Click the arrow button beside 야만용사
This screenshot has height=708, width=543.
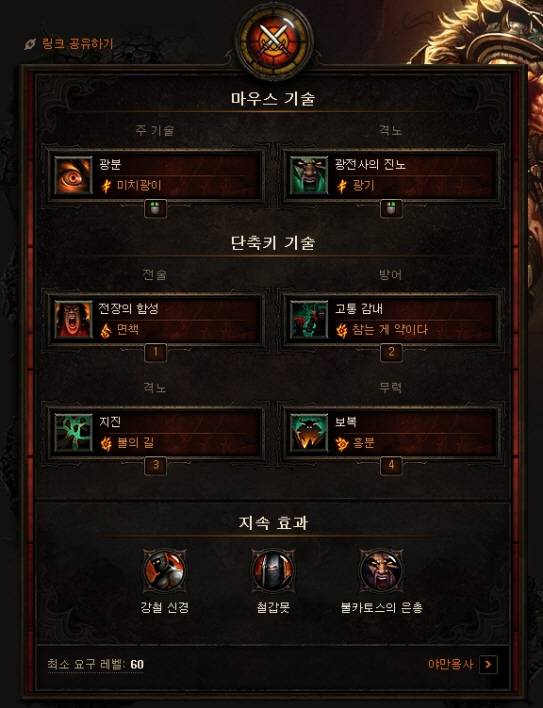[488, 664]
